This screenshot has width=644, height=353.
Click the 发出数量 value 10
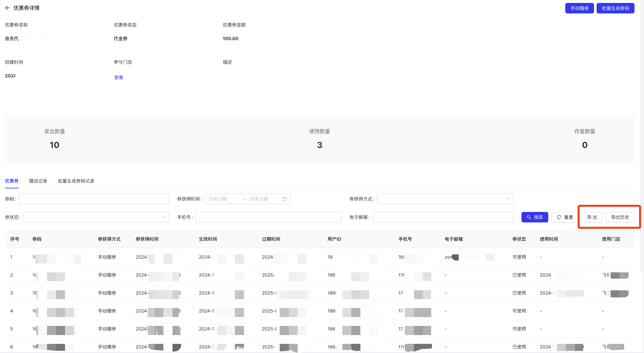[x=54, y=145]
